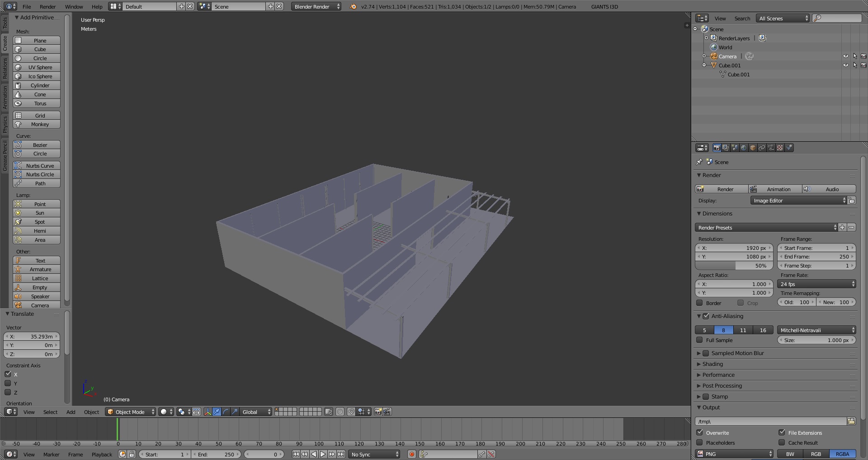Screen dimensions: 868x460
Task: Play animation forward in timeline
Action: coord(323,454)
